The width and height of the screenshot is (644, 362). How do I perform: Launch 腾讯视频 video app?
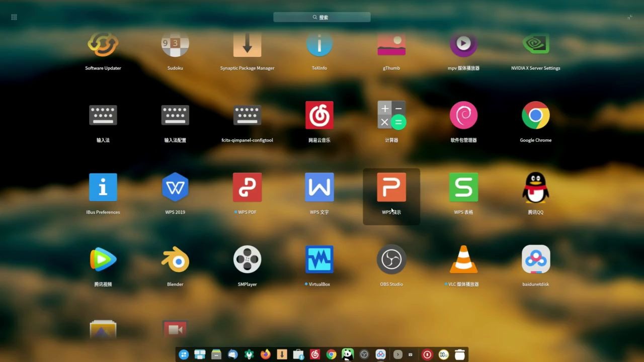click(x=103, y=259)
